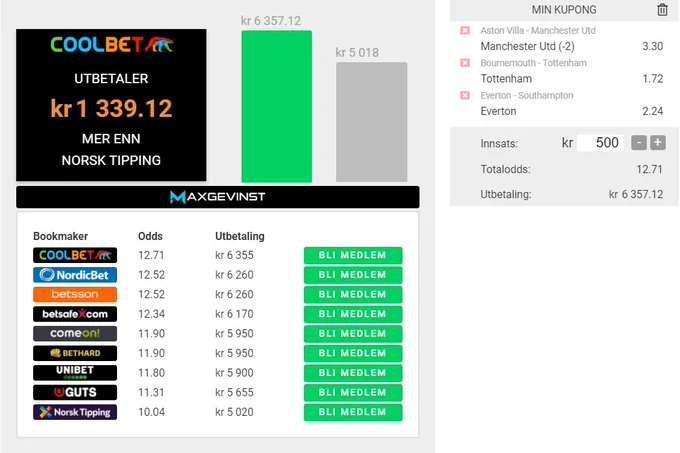The width and height of the screenshot is (680, 453).
Task: Open the Norsk Tipping logo
Action: [75, 412]
